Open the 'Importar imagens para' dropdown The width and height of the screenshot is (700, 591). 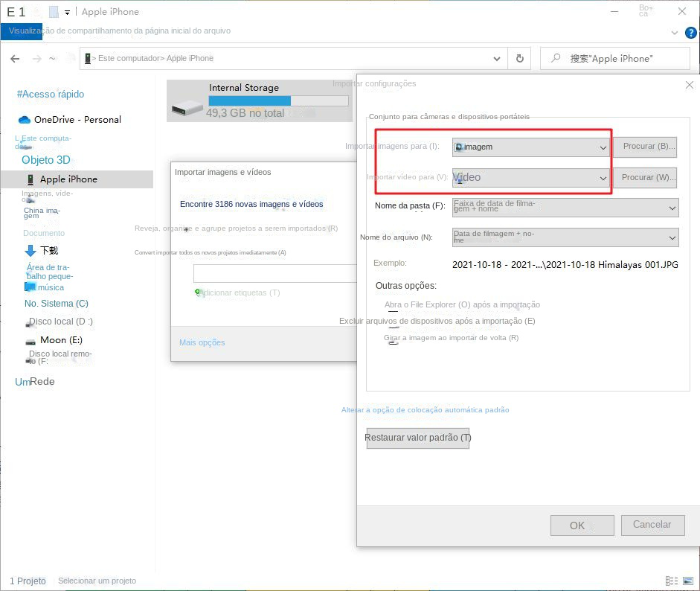(x=530, y=147)
